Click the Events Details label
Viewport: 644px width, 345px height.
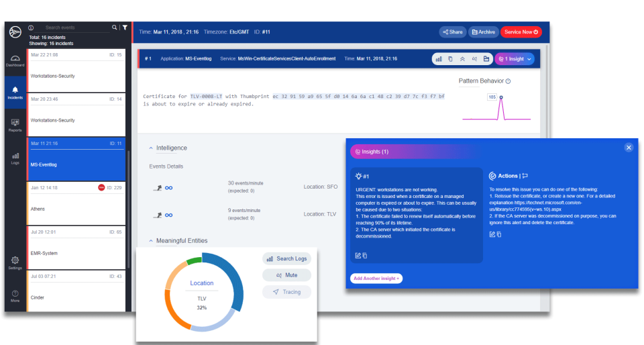pos(166,166)
